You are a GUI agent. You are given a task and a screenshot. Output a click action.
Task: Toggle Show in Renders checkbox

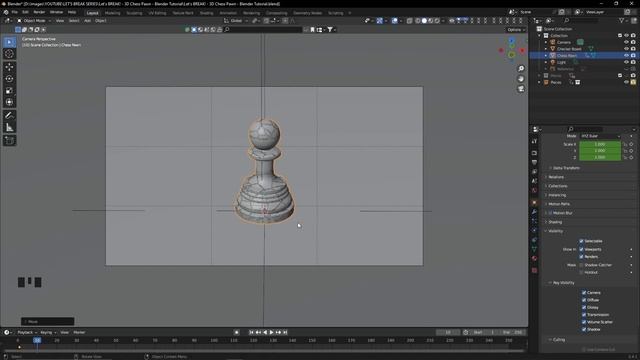coord(581,257)
